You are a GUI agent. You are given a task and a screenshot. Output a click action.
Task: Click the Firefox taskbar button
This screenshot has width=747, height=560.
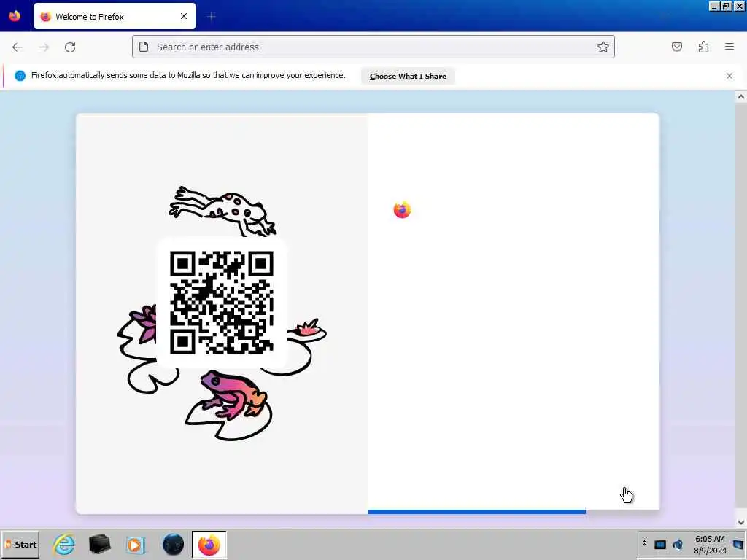click(x=209, y=545)
